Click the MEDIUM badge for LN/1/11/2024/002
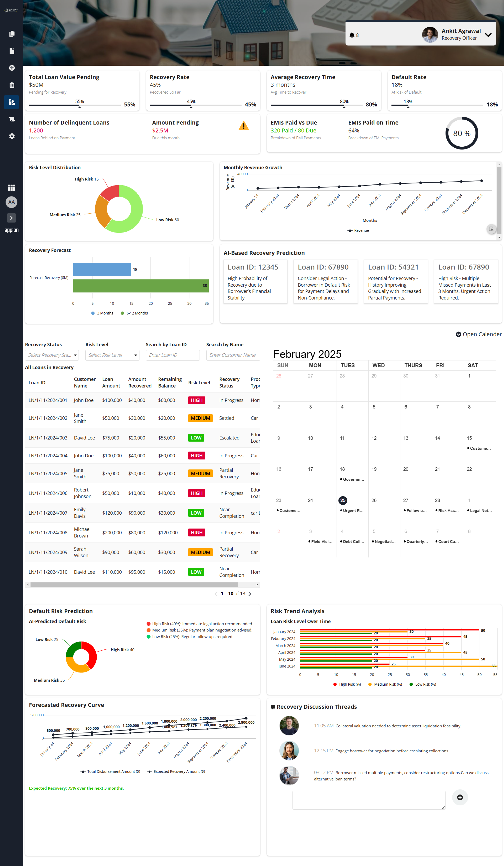This screenshot has height=866, width=504. 201,418
